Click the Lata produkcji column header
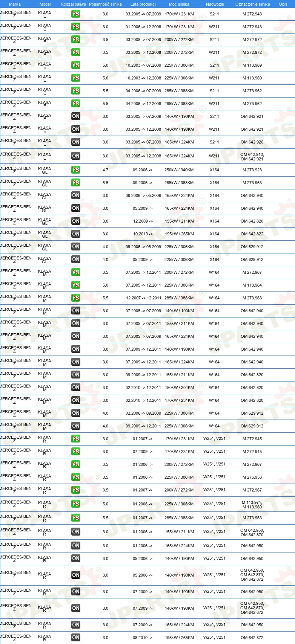Viewport: 295px width, 644px height. click(x=143, y=4)
